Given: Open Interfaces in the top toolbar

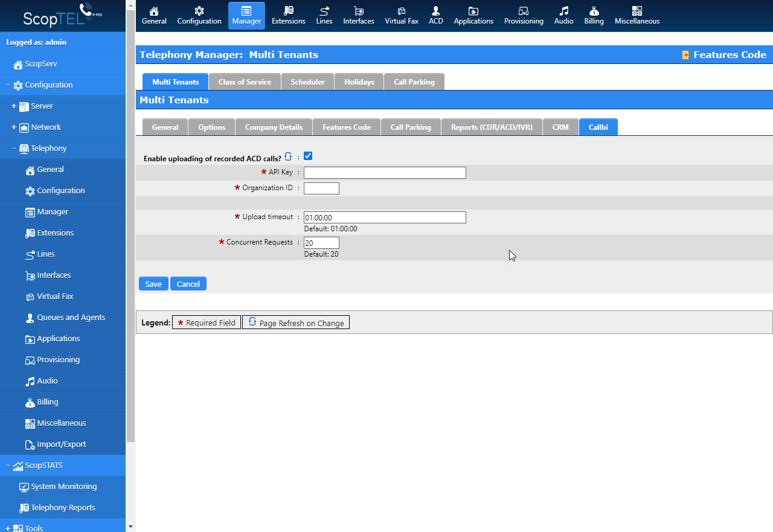Looking at the screenshot, I should click(359, 16).
